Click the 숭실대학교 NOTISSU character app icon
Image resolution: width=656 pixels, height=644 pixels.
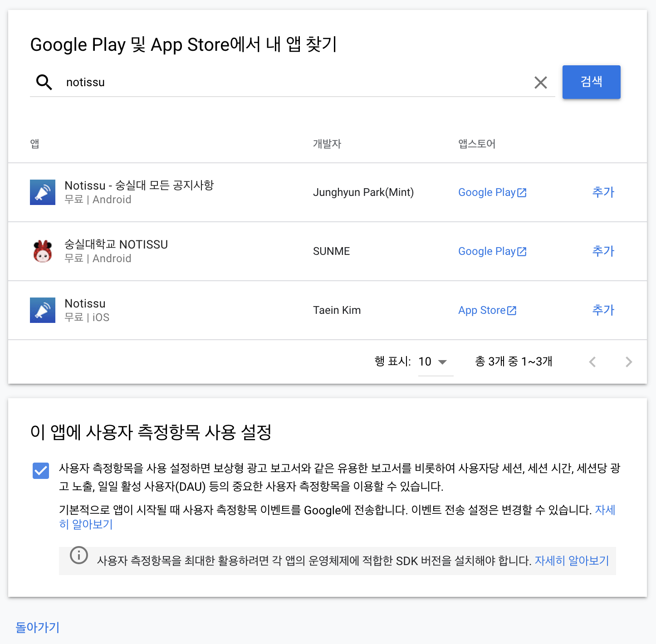(x=43, y=251)
